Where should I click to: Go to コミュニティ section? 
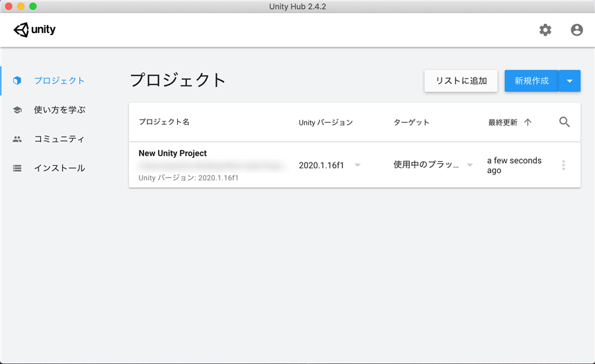pyautogui.click(x=59, y=139)
